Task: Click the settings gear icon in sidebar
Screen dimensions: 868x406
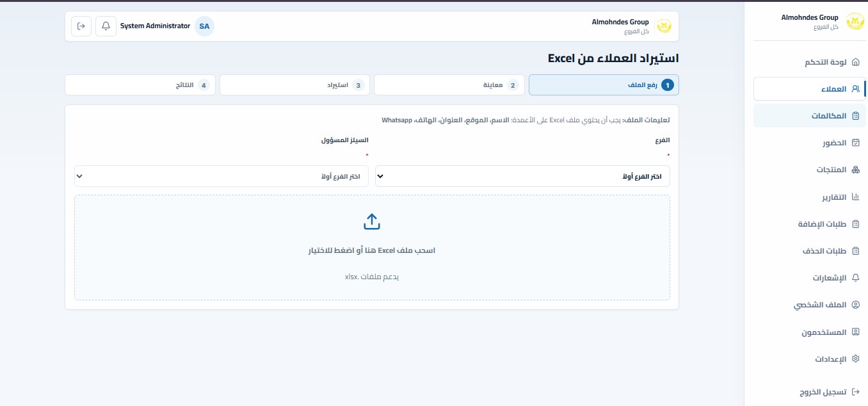Action: pyautogui.click(x=856, y=359)
